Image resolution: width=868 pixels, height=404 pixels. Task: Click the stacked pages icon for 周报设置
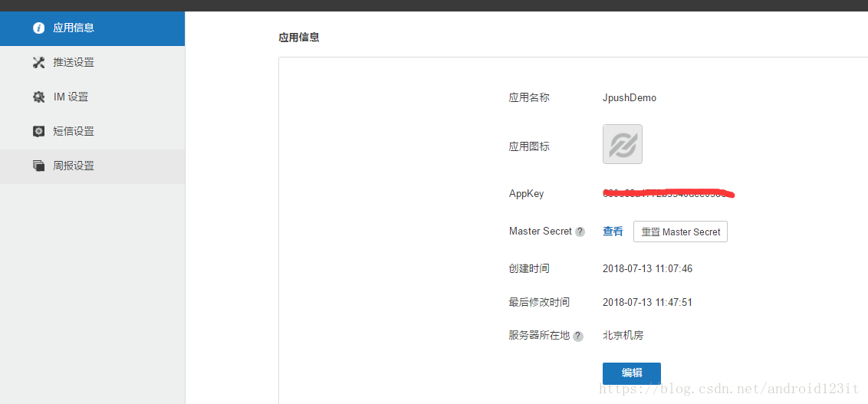pos(39,166)
